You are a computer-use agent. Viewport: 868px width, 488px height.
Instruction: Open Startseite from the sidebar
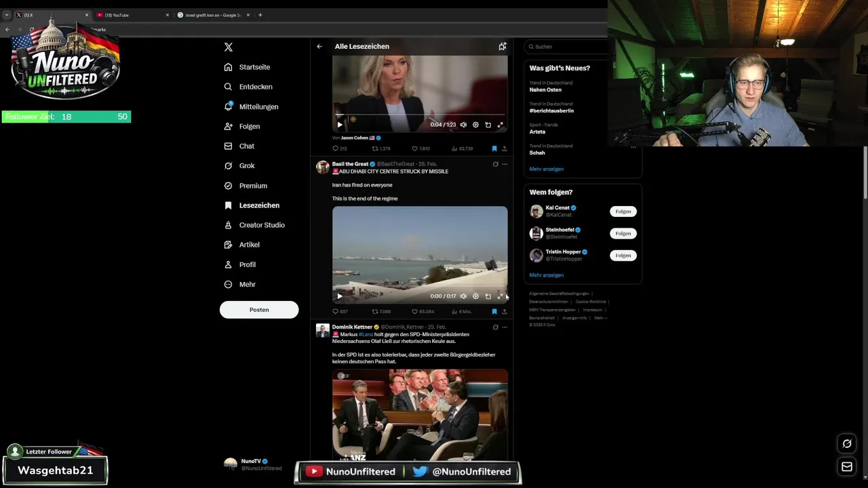point(248,67)
